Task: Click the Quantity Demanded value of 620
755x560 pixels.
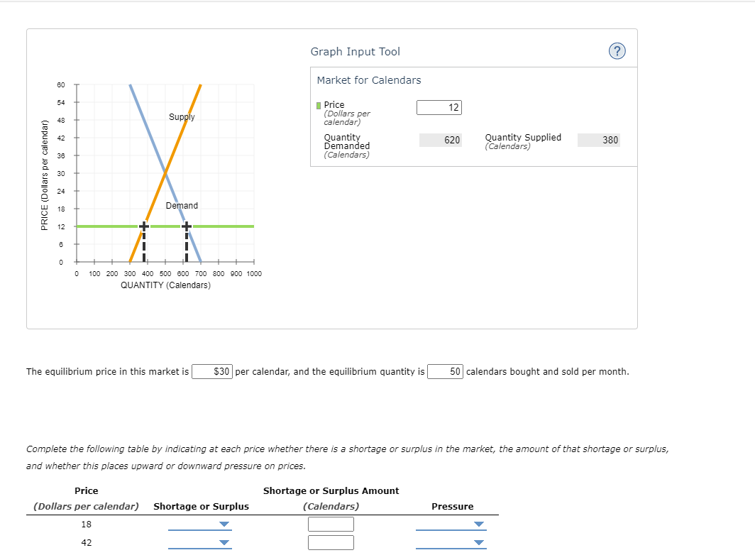Action: 441,140
